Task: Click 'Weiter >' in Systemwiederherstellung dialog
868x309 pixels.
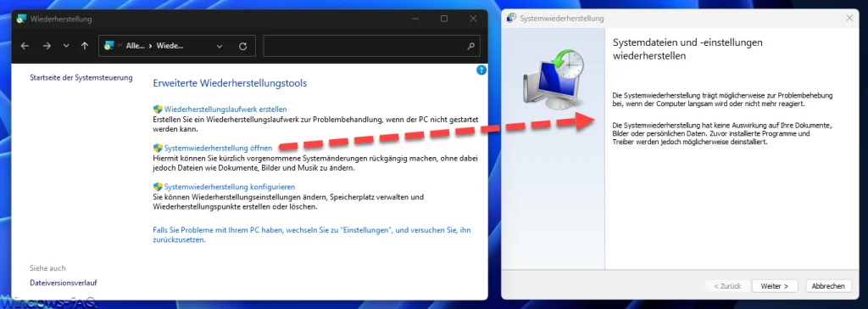Action: [x=775, y=286]
